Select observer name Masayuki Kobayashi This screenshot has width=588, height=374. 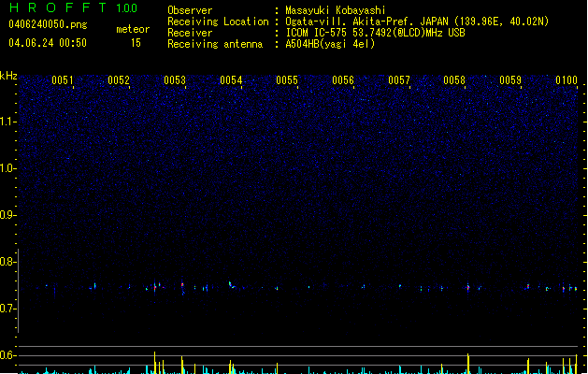tap(336, 10)
